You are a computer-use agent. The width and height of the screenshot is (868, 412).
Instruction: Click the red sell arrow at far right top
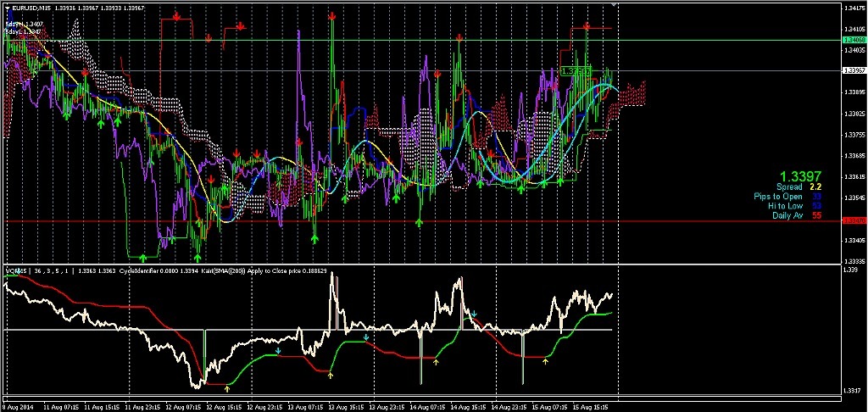pyautogui.click(x=587, y=25)
